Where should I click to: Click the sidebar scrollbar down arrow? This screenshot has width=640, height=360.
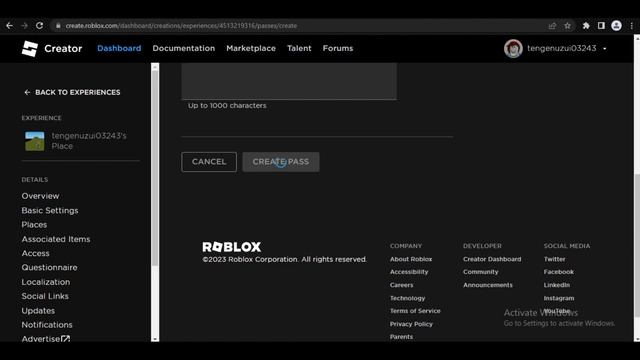pos(155,338)
